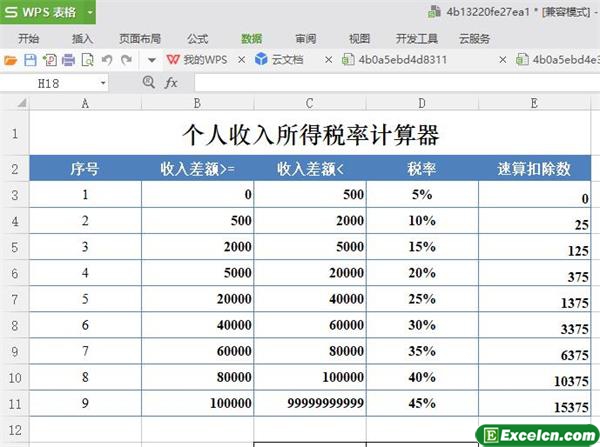Open the 开发工具 ribbon tab
Image resolution: width=600 pixels, height=447 pixels.
[x=417, y=39]
